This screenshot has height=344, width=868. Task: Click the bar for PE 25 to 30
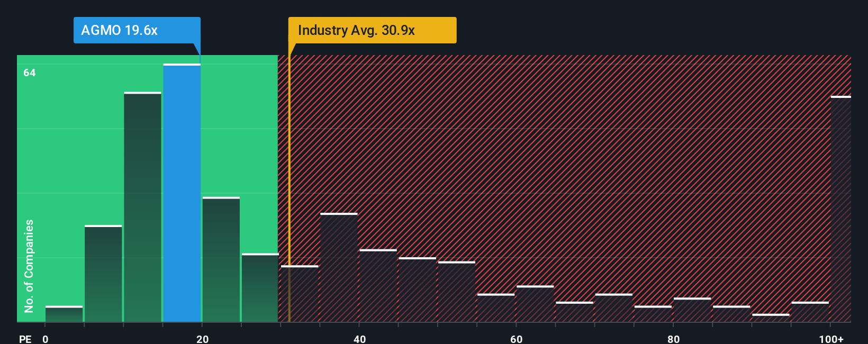pyautogui.click(x=260, y=288)
